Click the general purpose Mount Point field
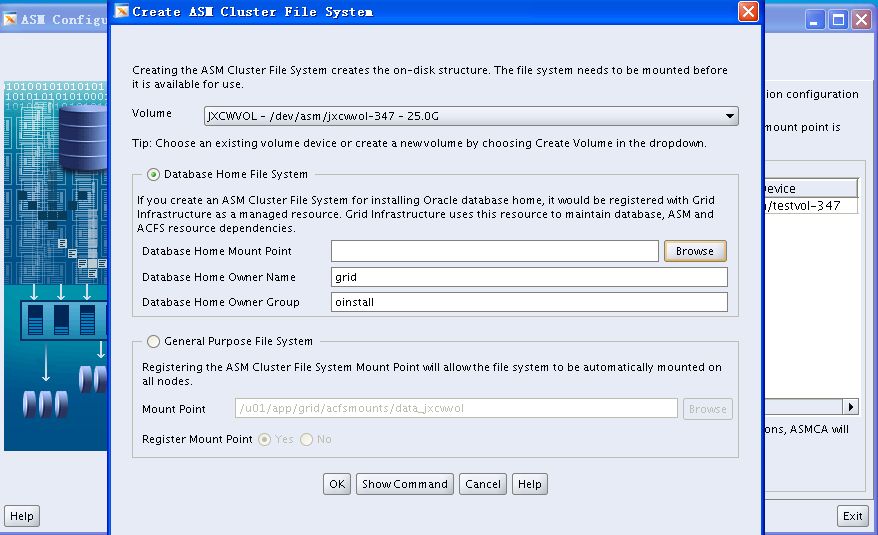This screenshot has width=878, height=535. (456, 408)
